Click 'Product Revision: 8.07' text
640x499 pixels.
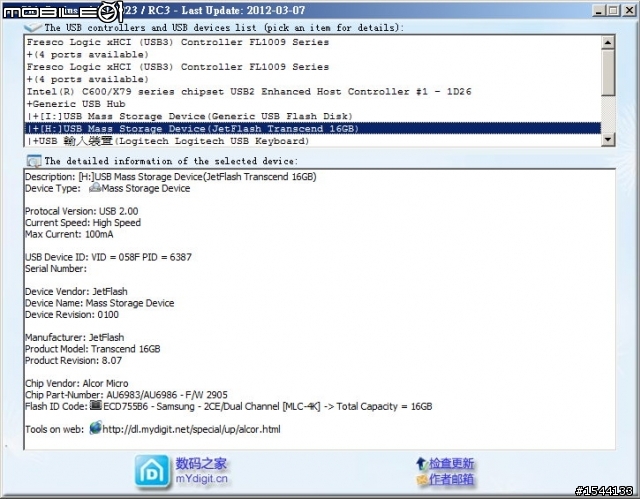point(73,360)
